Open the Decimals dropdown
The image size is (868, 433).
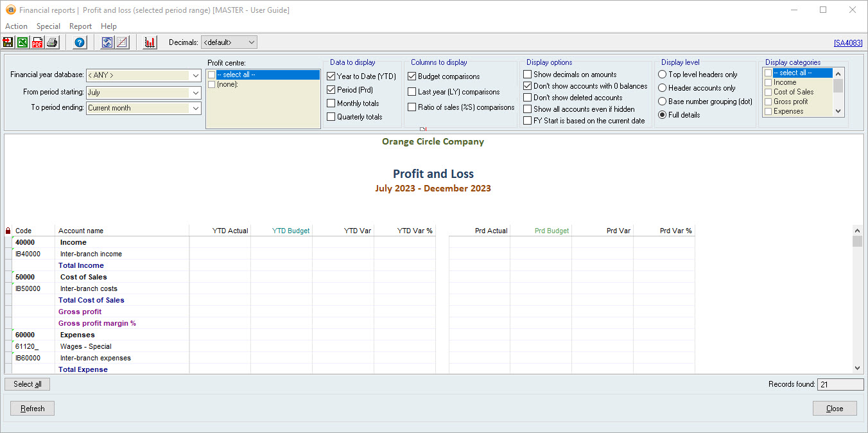[x=229, y=42]
